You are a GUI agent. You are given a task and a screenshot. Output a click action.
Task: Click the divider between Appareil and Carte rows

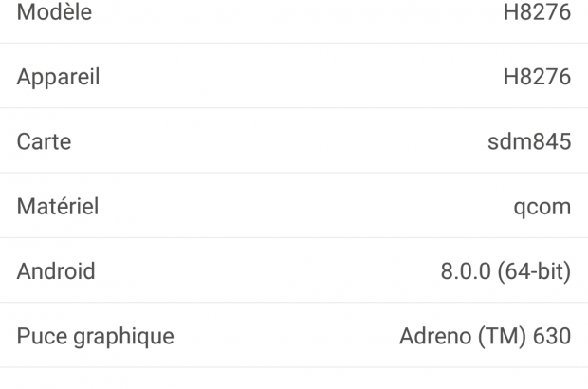[x=294, y=108]
